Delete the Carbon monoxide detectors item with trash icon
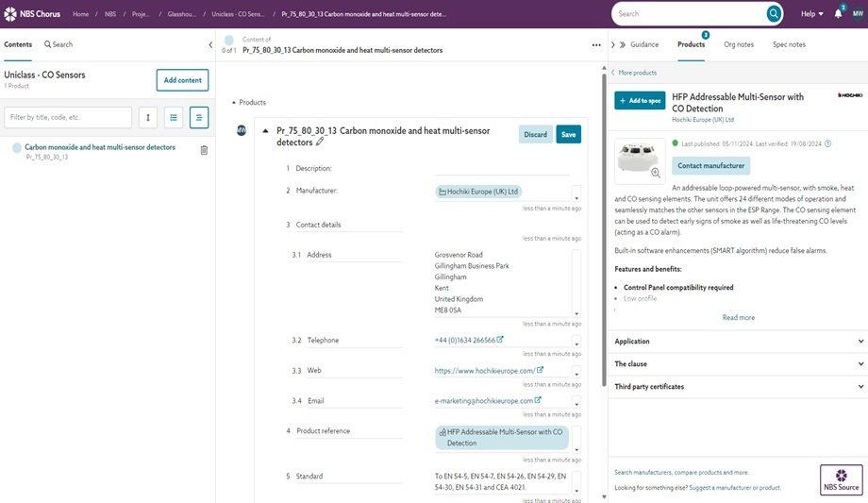 point(204,150)
